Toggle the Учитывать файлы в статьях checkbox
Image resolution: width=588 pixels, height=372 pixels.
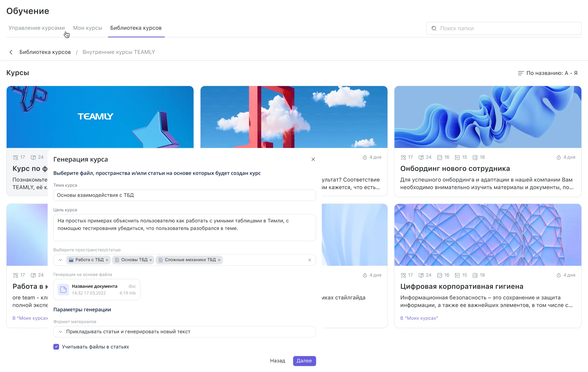click(56, 347)
